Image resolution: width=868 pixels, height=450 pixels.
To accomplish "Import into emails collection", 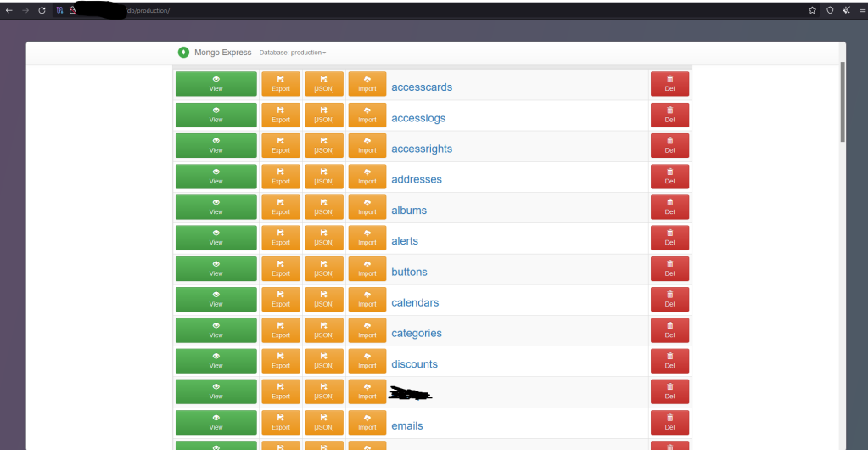I will tap(367, 422).
